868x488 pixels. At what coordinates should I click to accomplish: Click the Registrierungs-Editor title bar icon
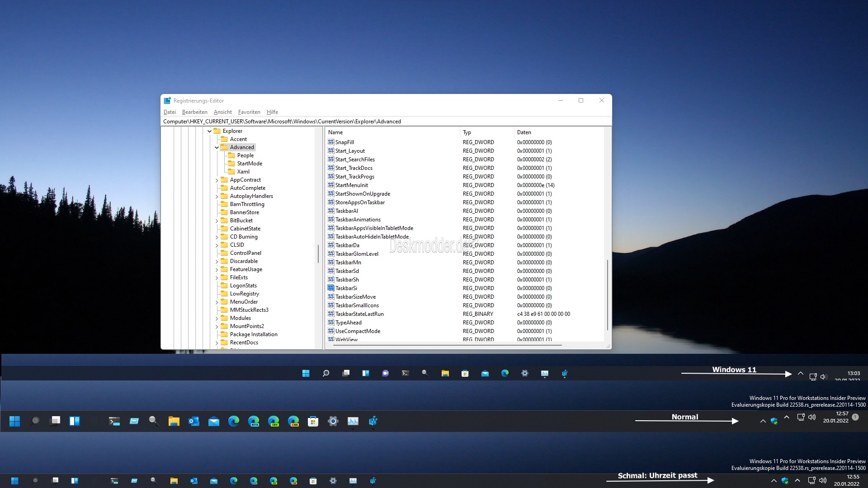point(167,101)
